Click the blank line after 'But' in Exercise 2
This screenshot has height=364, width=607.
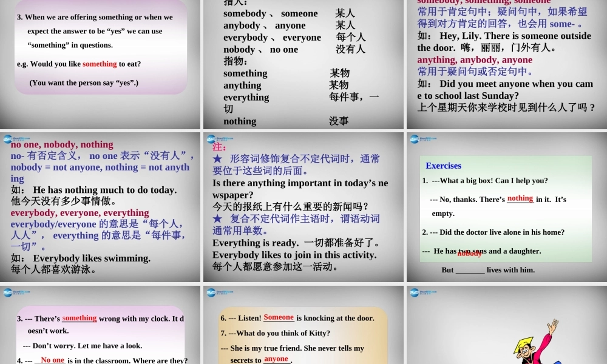[x=472, y=269]
